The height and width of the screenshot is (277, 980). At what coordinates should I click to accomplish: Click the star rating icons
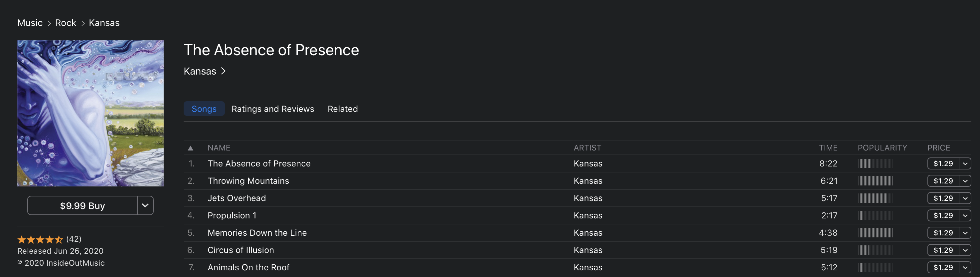coord(40,239)
